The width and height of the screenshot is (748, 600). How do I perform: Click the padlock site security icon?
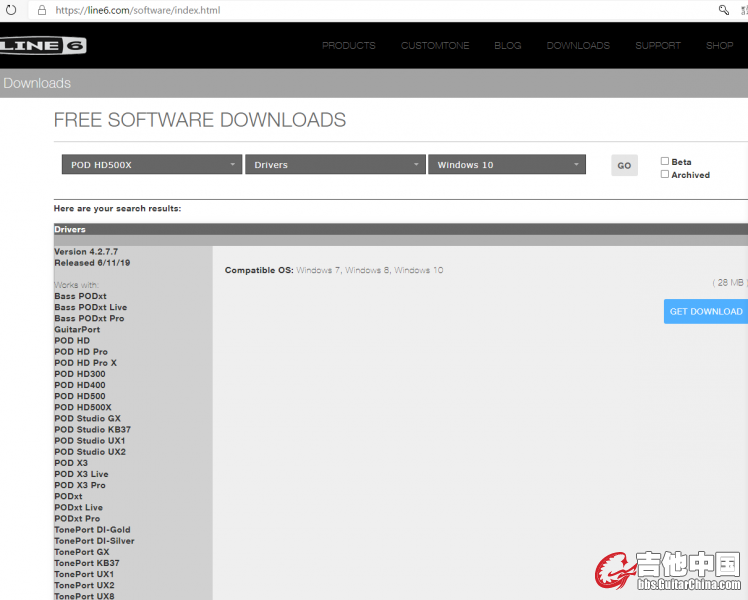(41, 10)
